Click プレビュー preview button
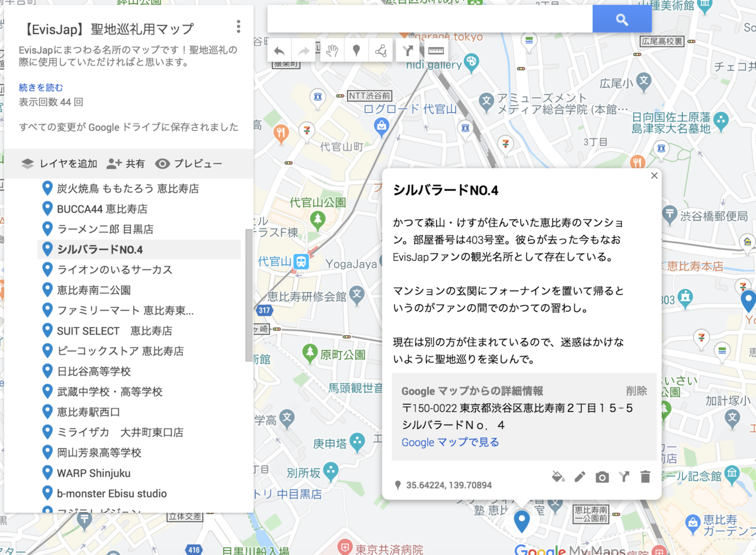This screenshot has height=555, width=756. pos(189,164)
